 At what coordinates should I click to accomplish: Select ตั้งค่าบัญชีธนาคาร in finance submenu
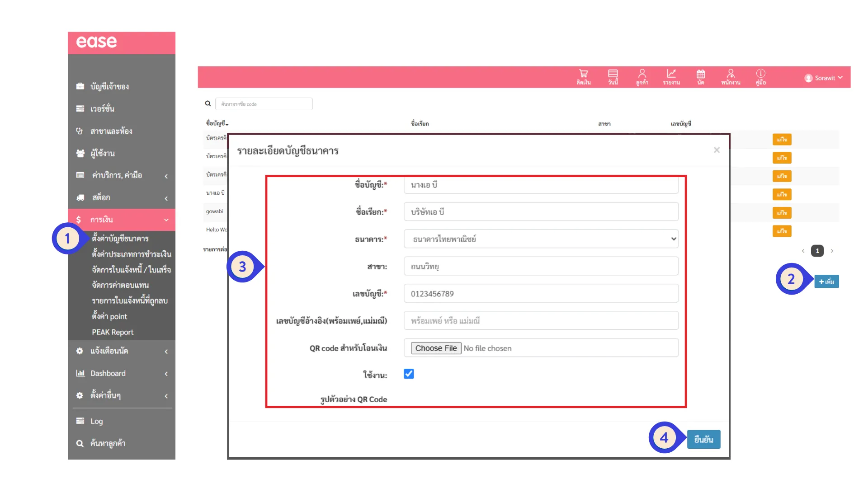coord(120,238)
